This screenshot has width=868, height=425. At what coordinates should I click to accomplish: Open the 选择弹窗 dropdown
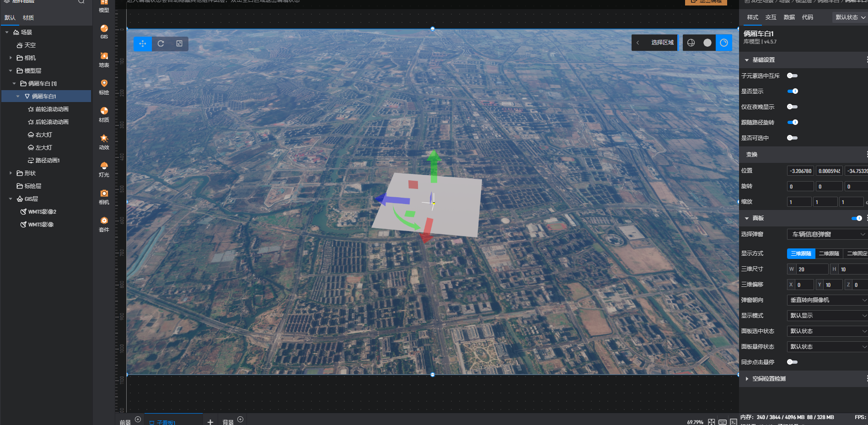point(827,234)
